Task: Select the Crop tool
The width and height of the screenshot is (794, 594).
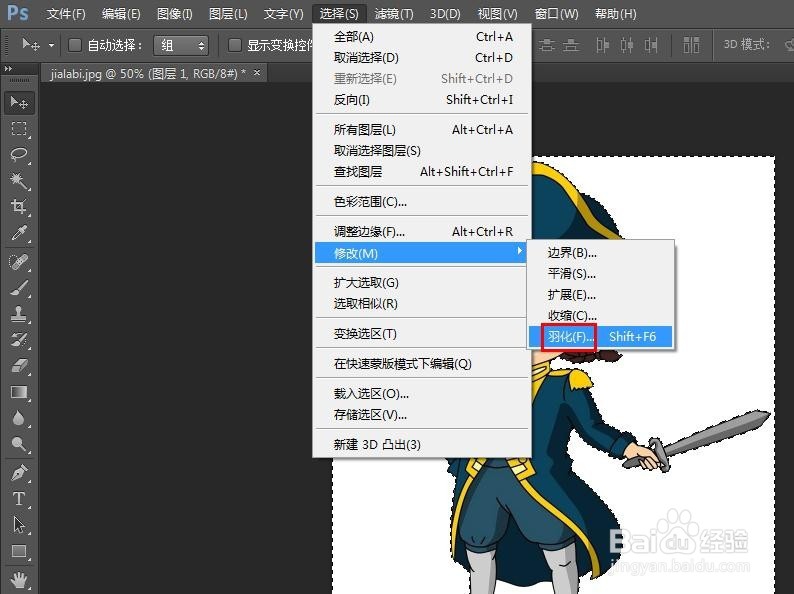Action: click(19, 206)
